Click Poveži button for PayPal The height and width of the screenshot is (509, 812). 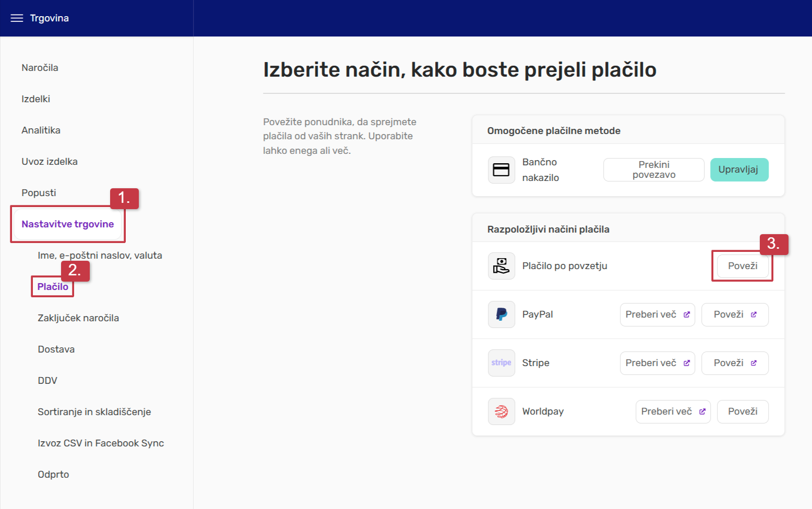734,314
